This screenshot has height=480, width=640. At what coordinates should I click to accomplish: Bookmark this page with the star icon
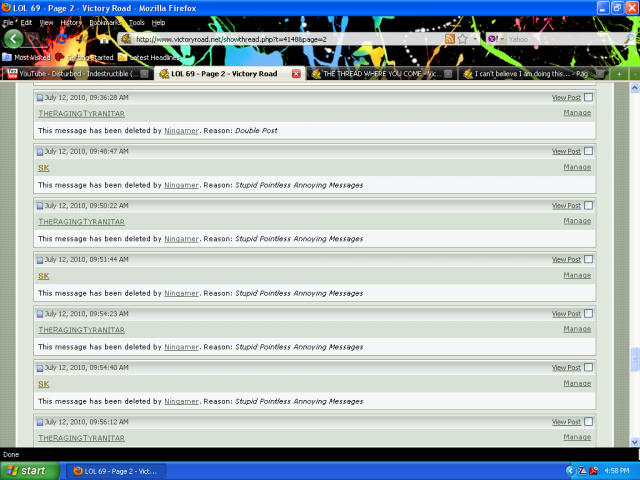tap(462, 39)
